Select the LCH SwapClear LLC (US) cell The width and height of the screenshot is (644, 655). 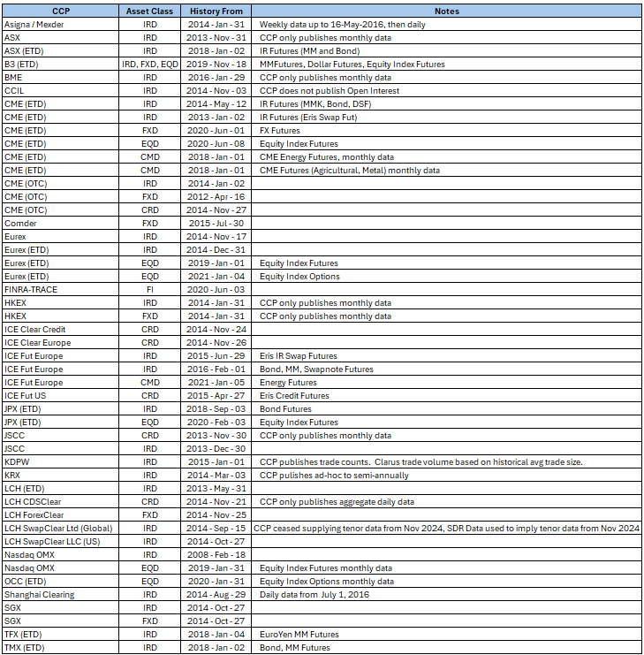pos(61,542)
